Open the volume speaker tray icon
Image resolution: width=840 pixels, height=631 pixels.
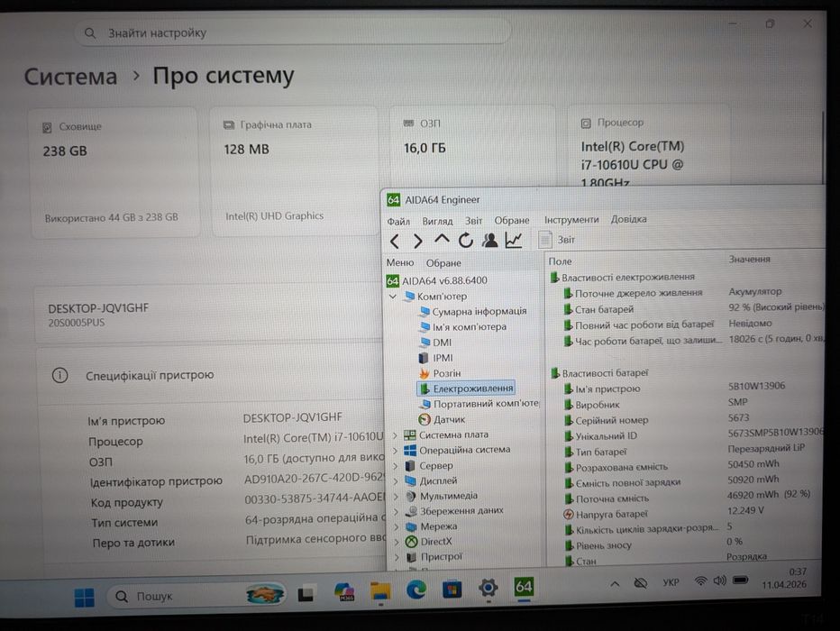[719, 581]
